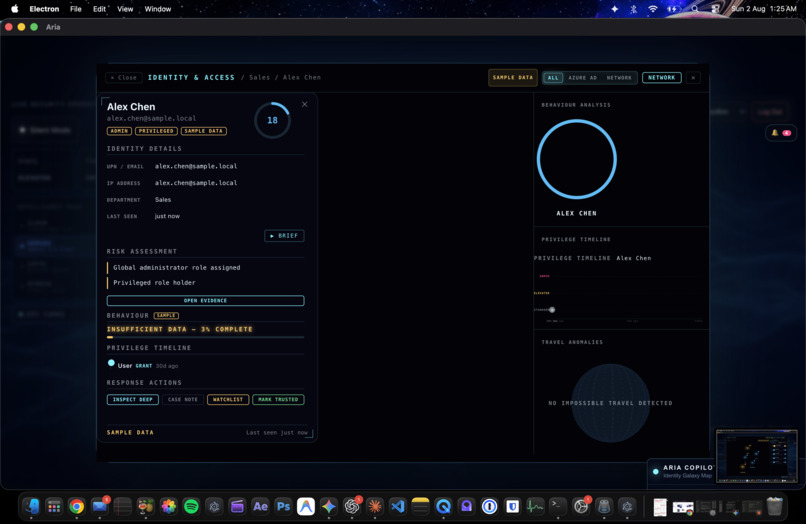Open the Window menu
This screenshot has height=524, width=806.
(x=158, y=9)
